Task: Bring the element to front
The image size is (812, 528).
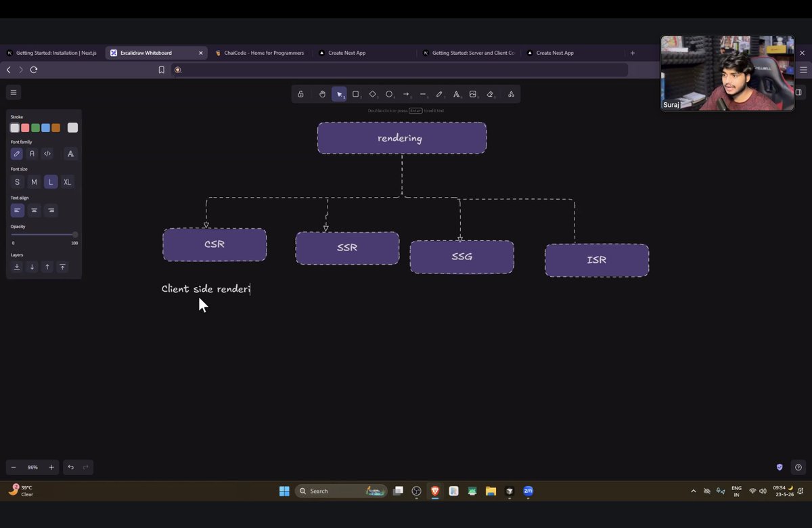Action: pyautogui.click(x=62, y=267)
